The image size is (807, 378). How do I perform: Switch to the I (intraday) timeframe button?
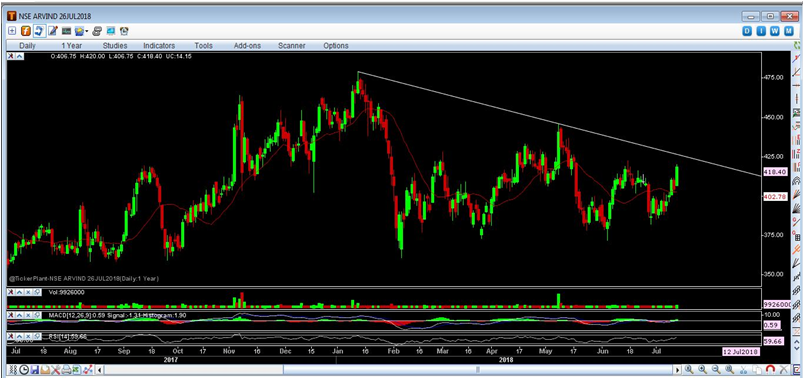[761, 31]
